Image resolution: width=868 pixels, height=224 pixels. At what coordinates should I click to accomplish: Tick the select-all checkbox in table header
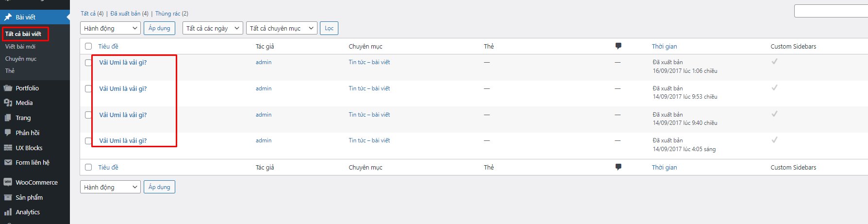tap(88, 46)
